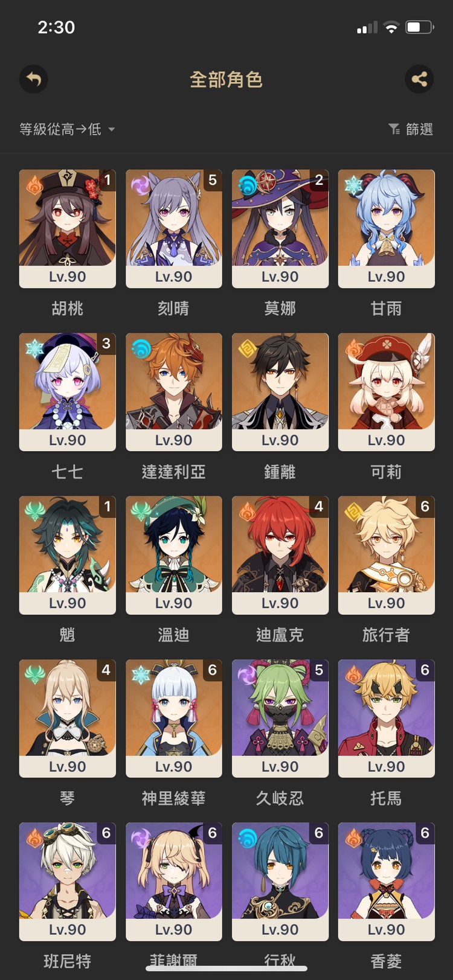This screenshot has width=453, height=980.
Task: Tap the Pyro element icon on 可莉
Action: tap(353, 348)
